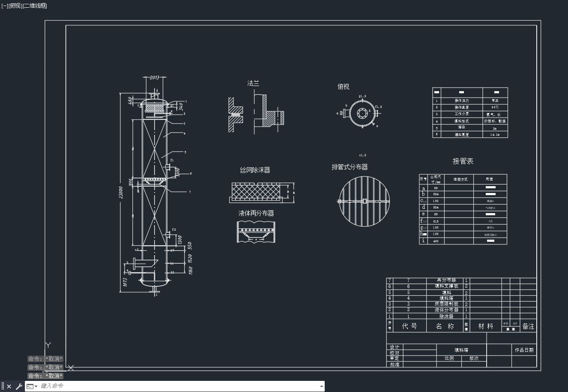Select the 人孔 cell in nozzle table
568x392 pixels.
point(490,221)
